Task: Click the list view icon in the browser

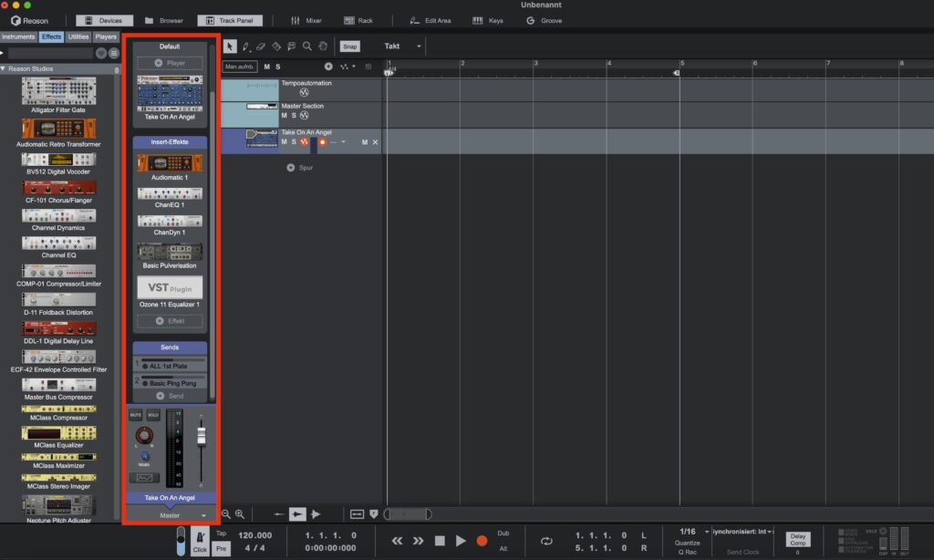Action: pyautogui.click(x=114, y=53)
